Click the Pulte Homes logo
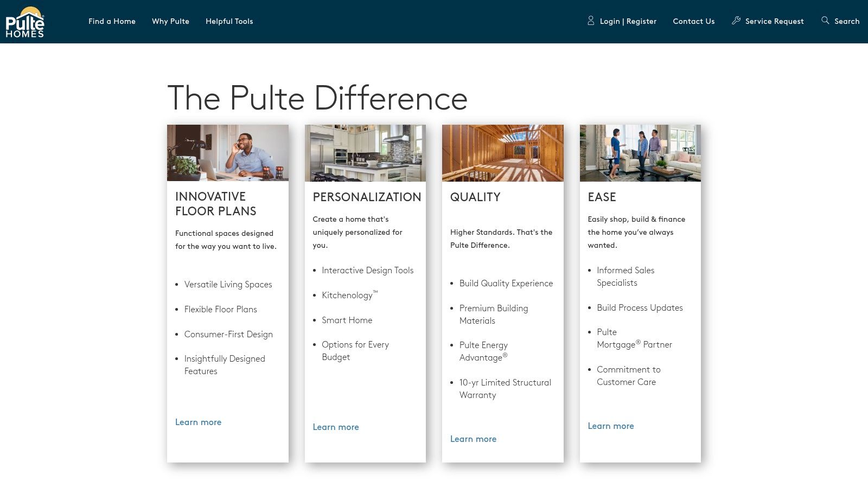This screenshot has width=868, height=488. 24,22
